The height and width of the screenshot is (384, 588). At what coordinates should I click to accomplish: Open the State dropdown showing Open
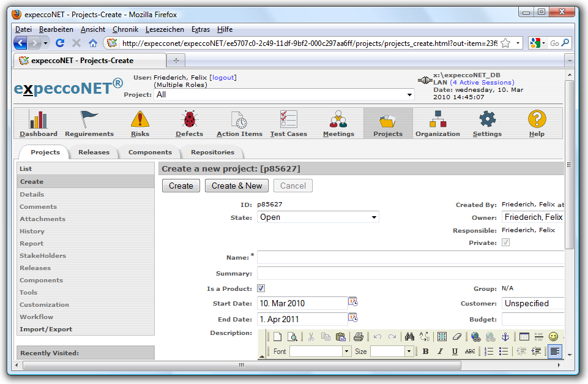[x=318, y=217]
